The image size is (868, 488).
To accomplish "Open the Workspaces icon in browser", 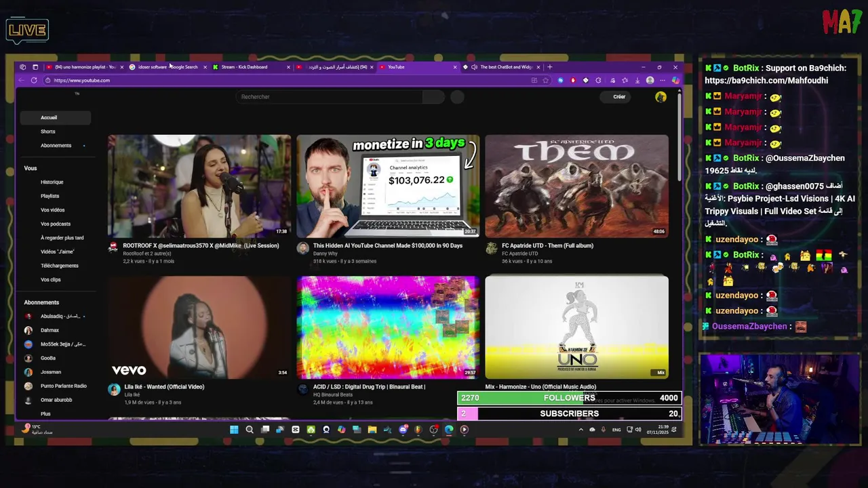I will click(x=23, y=67).
